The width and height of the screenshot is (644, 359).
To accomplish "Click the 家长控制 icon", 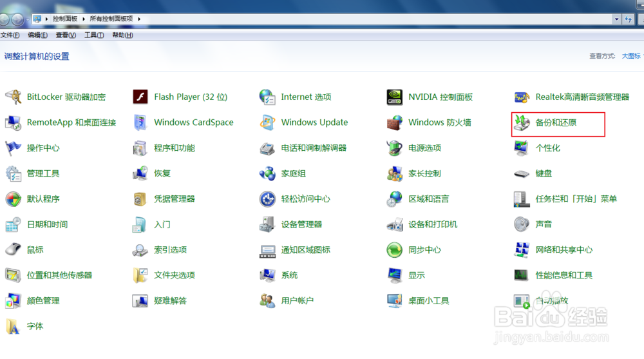I will 395,173.
